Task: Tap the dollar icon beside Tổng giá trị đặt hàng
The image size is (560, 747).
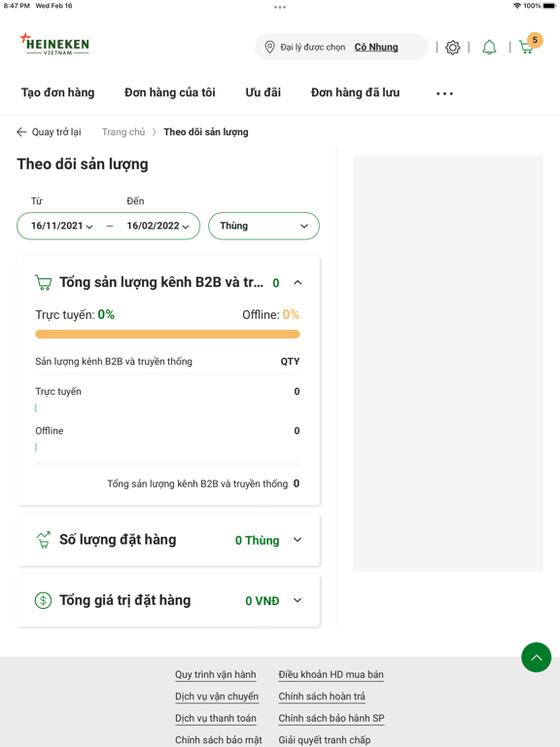Action: coord(44,600)
